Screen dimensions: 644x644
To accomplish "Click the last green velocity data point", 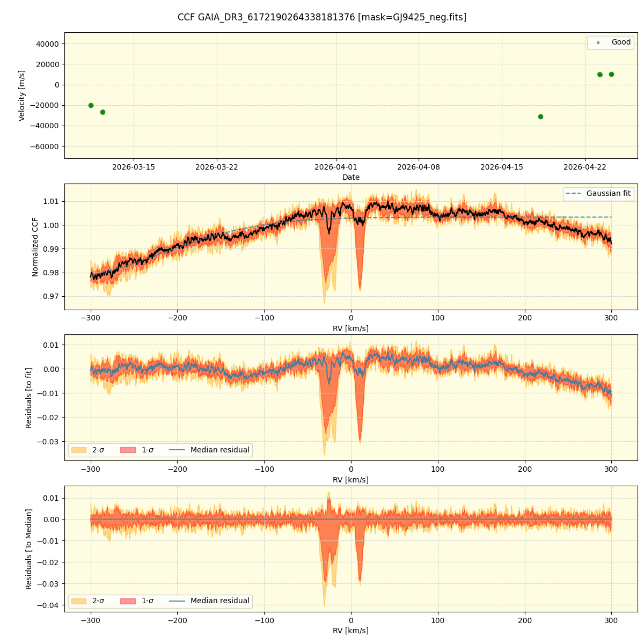I will [611, 74].
